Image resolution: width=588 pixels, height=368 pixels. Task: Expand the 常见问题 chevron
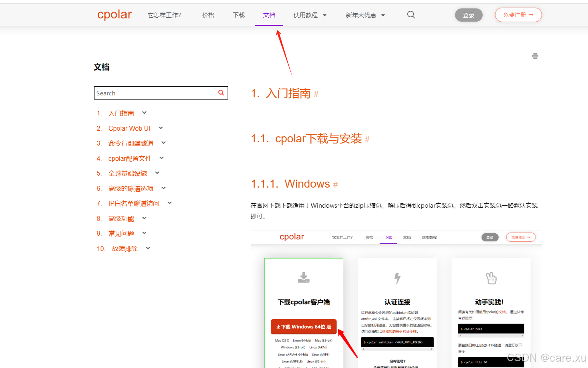pyautogui.click(x=144, y=233)
